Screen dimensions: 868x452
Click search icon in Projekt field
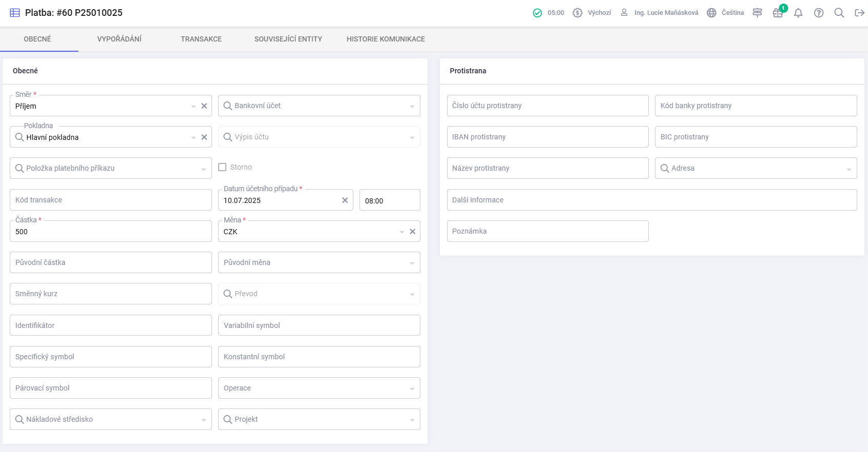[x=228, y=419]
